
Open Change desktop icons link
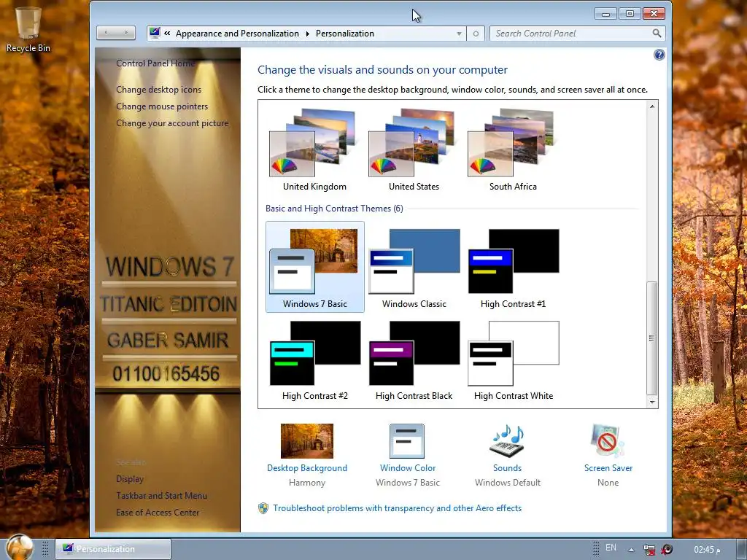pyautogui.click(x=158, y=90)
